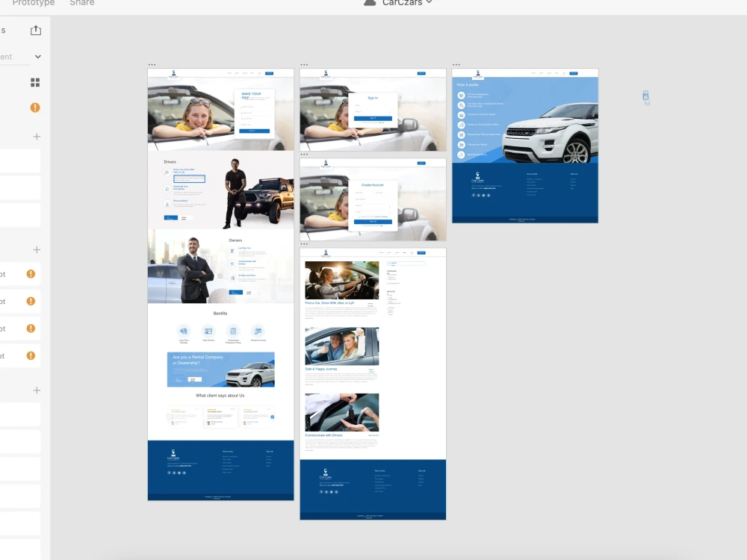Screen dimensions: 747x560
Task: Switch to grid view icon in left panel
Action: 35,82
